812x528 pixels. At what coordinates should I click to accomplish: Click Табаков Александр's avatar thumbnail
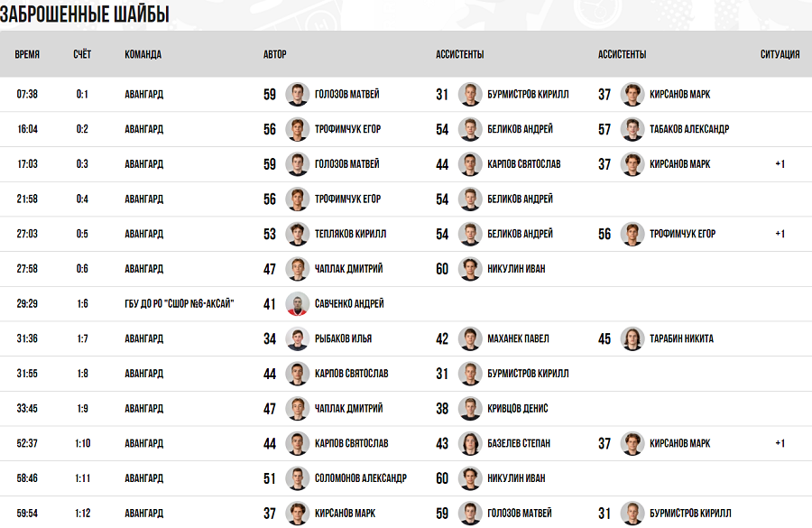point(632,129)
